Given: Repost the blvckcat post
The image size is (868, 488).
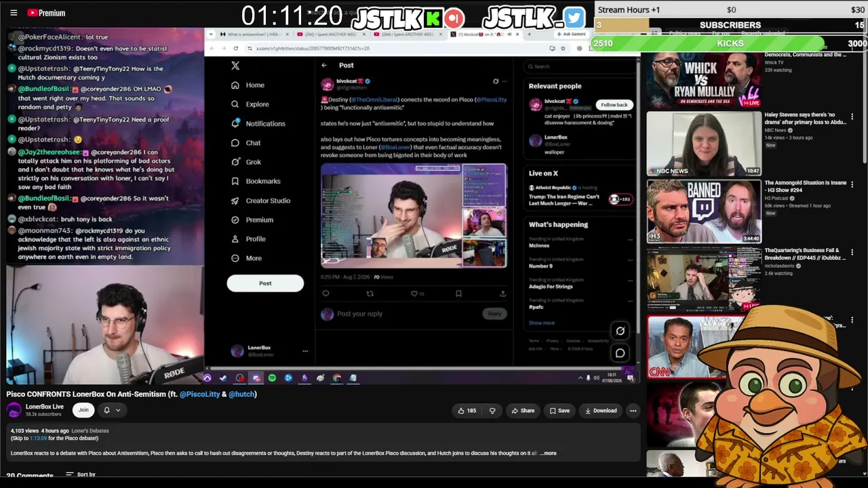Looking at the screenshot, I should point(370,293).
